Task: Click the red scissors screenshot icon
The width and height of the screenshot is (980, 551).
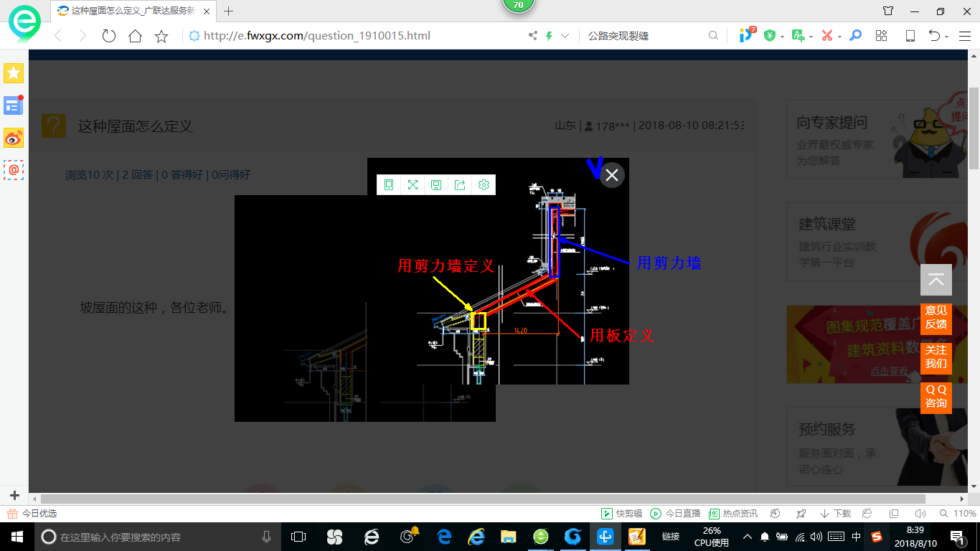Action: [x=827, y=36]
